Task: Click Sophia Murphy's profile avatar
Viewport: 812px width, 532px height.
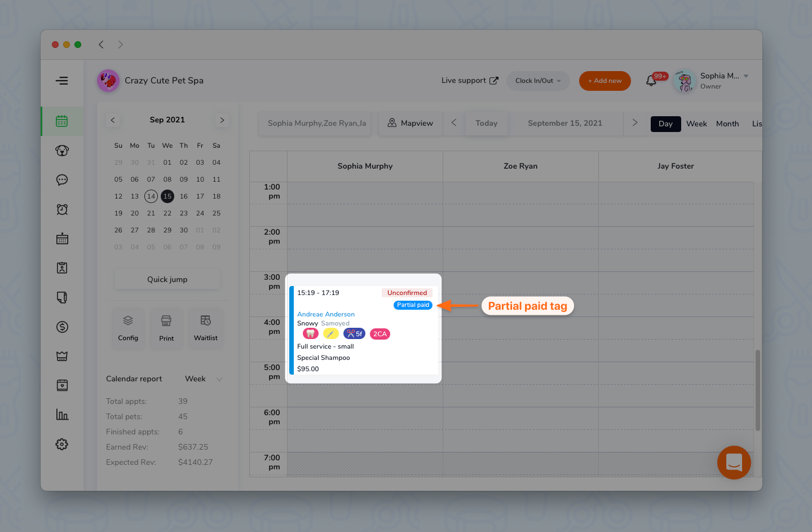Action: click(685, 81)
